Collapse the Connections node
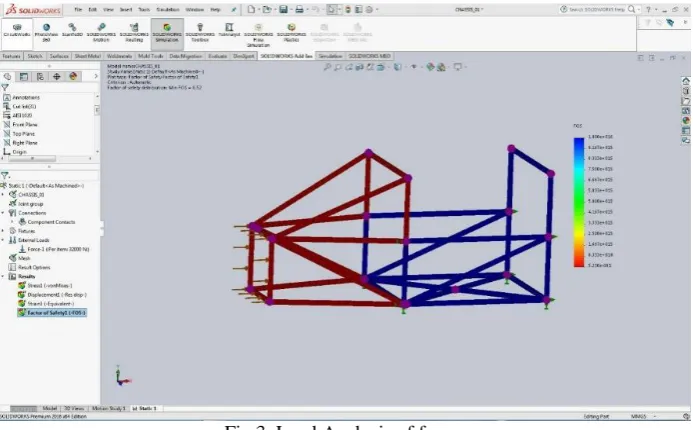This screenshot has width=693, height=430. click(4, 213)
